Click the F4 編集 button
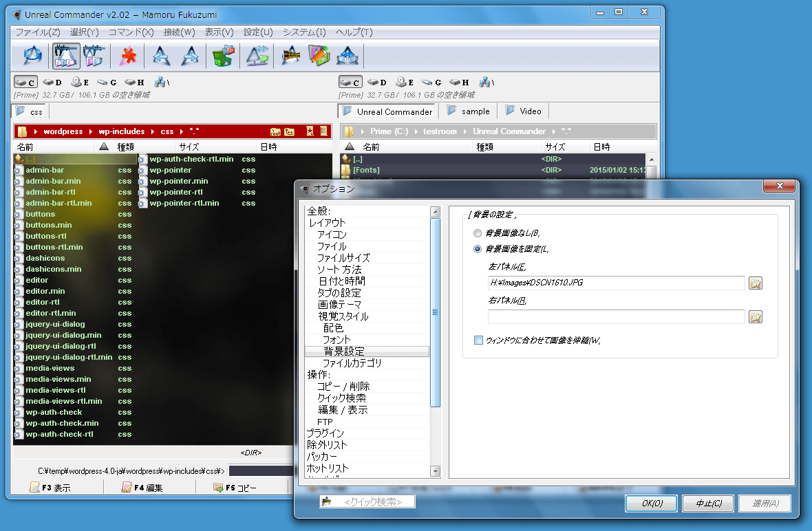Image resolution: width=812 pixels, height=531 pixels. [x=142, y=488]
